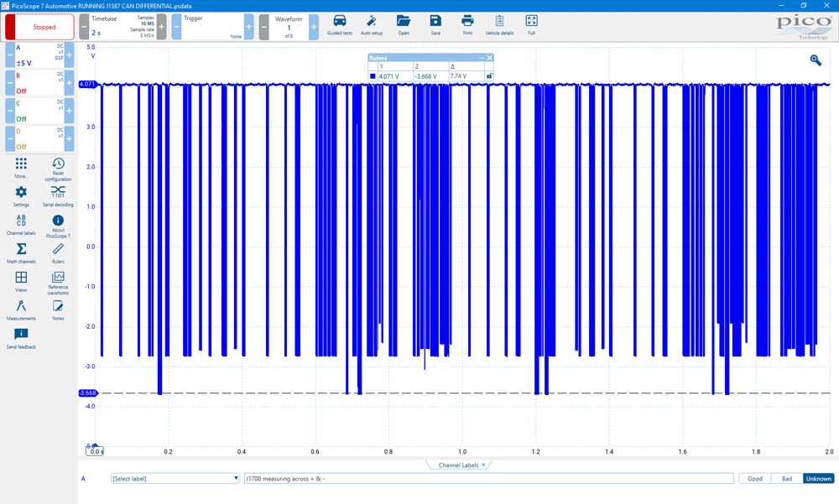
Task: Close the Rulers box
Action: click(490, 57)
